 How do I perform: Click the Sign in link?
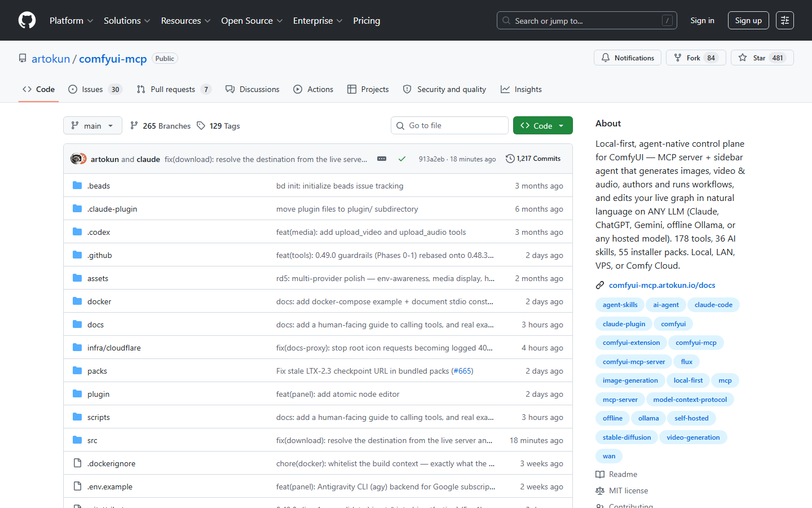point(702,20)
